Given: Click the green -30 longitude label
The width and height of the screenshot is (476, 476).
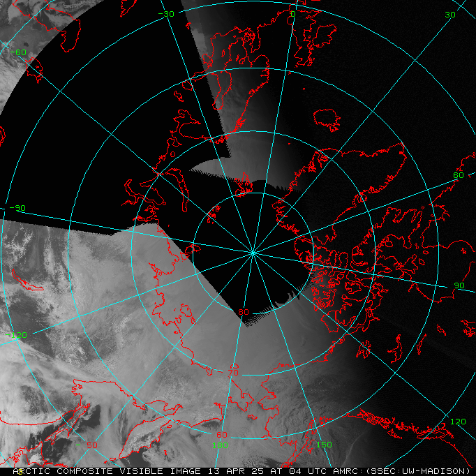Looking at the screenshot, I should tap(166, 14).
